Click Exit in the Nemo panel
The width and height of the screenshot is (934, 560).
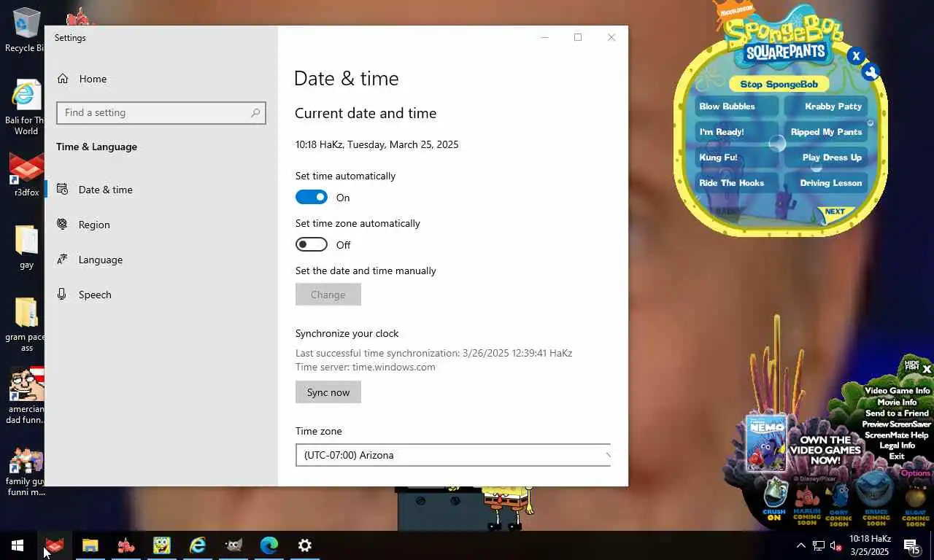(897, 456)
